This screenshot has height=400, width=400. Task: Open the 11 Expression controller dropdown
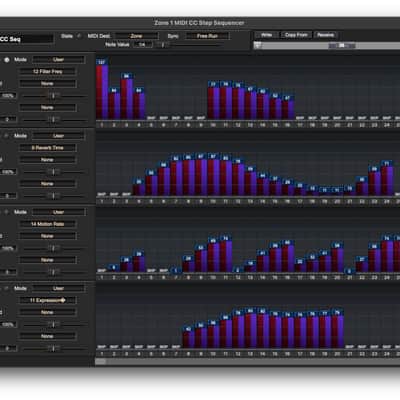[x=48, y=301]
